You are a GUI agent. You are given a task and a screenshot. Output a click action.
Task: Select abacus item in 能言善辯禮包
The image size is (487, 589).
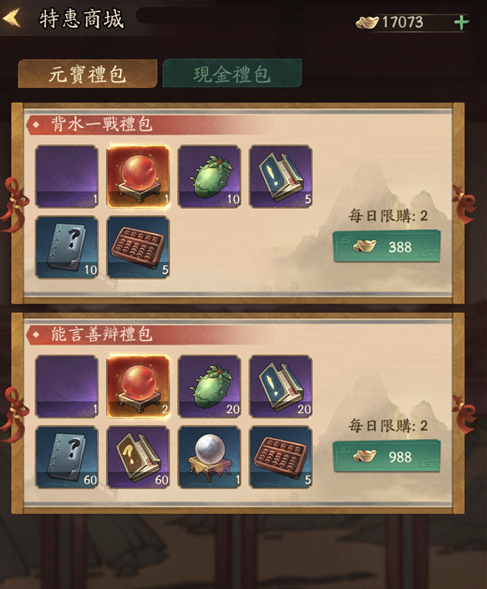[x=281, y=457]
